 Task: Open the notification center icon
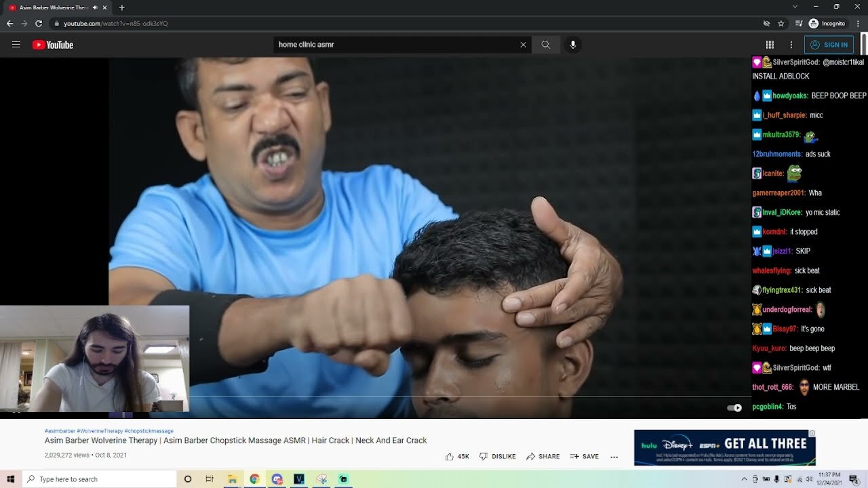(x=854, y=479)
